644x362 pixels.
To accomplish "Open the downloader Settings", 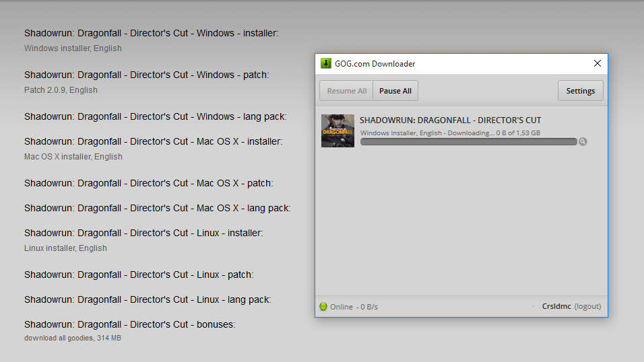I will click(x=580, y=91).
